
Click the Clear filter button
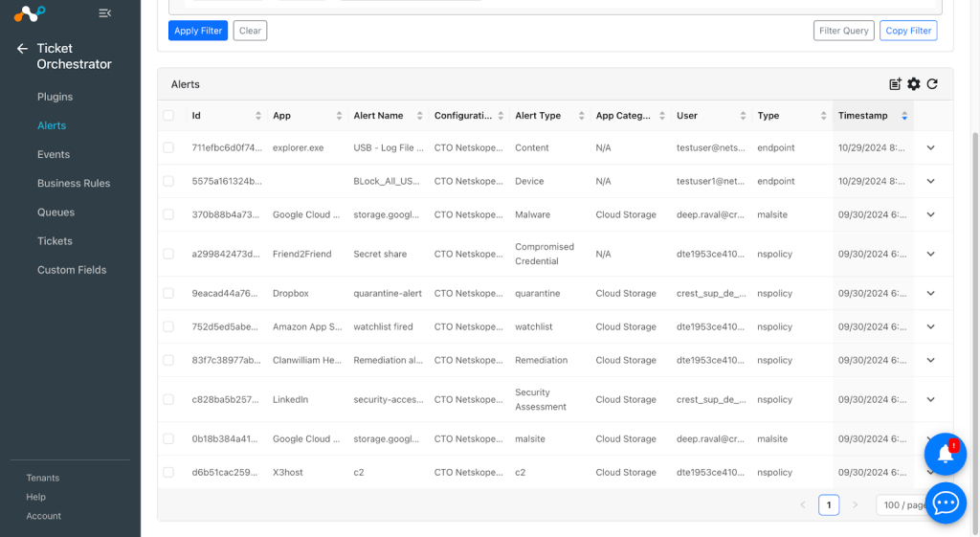click(250, 31)
